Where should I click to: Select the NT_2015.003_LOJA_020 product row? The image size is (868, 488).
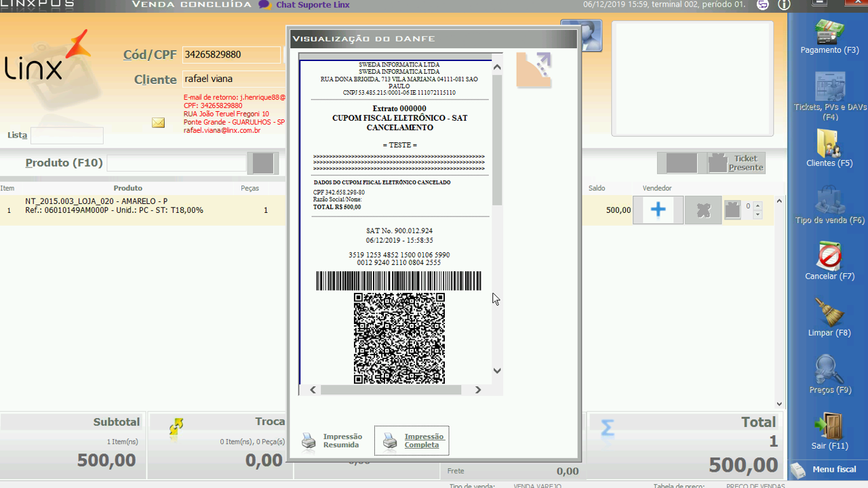(387, 210)
